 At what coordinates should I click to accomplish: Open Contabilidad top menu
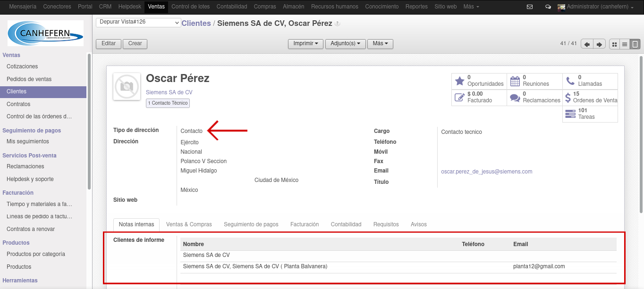pos(232,7)
